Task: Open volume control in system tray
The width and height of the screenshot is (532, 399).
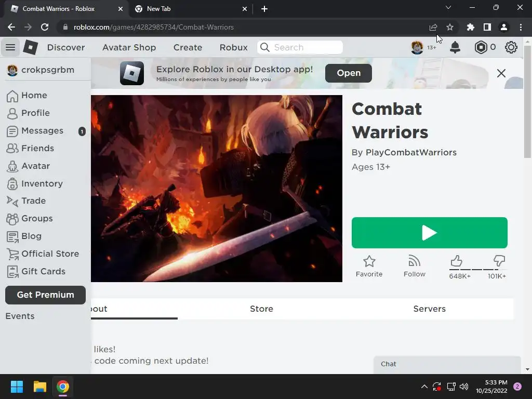Action: (464, 387)
